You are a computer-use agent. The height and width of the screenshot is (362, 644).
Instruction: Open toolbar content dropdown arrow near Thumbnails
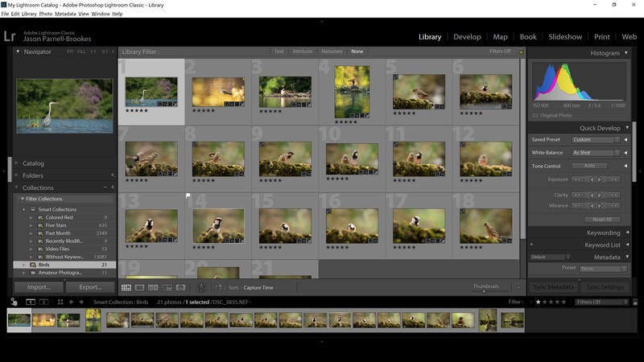(x=518, y=287)
